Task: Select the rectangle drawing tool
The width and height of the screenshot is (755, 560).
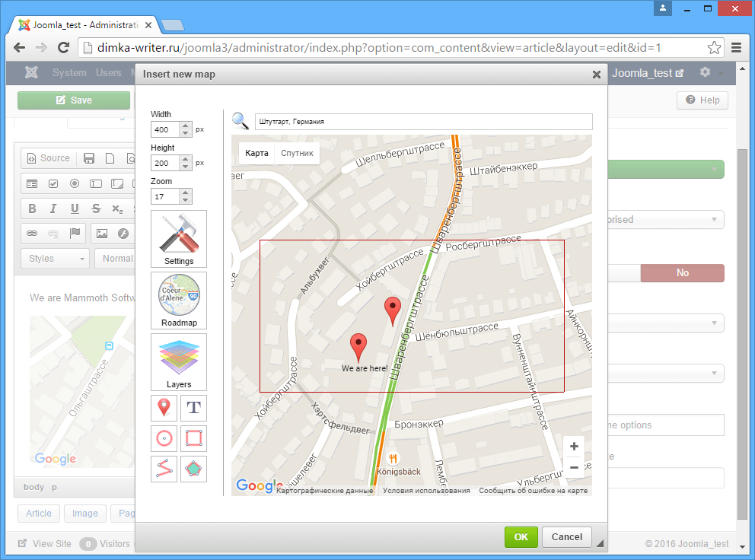Action: (x=193, y=438)
